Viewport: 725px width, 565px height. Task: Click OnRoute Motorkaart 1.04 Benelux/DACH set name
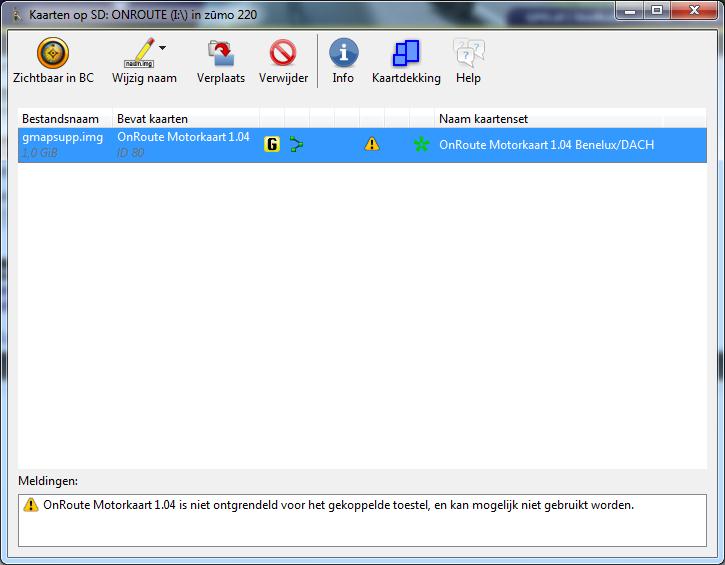tap(547, 145)
